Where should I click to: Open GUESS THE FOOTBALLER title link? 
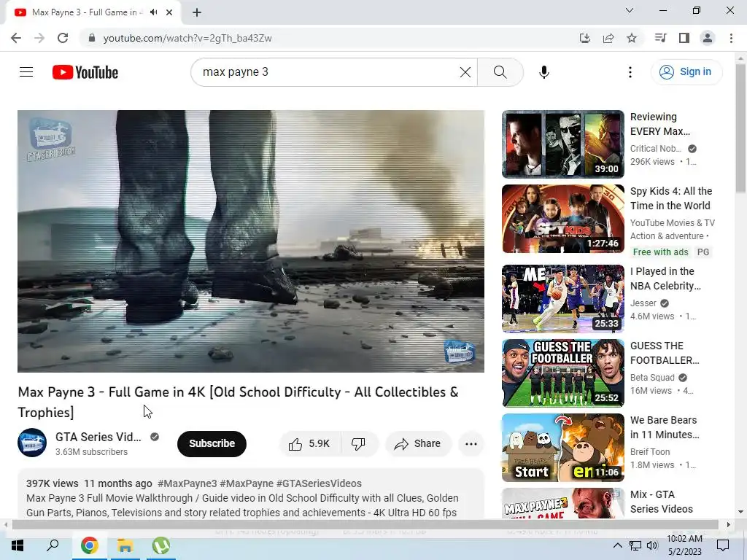665,353
